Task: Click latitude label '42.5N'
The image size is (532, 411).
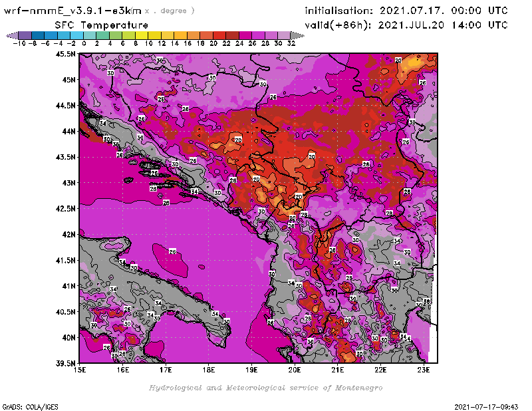Action: pyautogui.click(x=66, y=208)
